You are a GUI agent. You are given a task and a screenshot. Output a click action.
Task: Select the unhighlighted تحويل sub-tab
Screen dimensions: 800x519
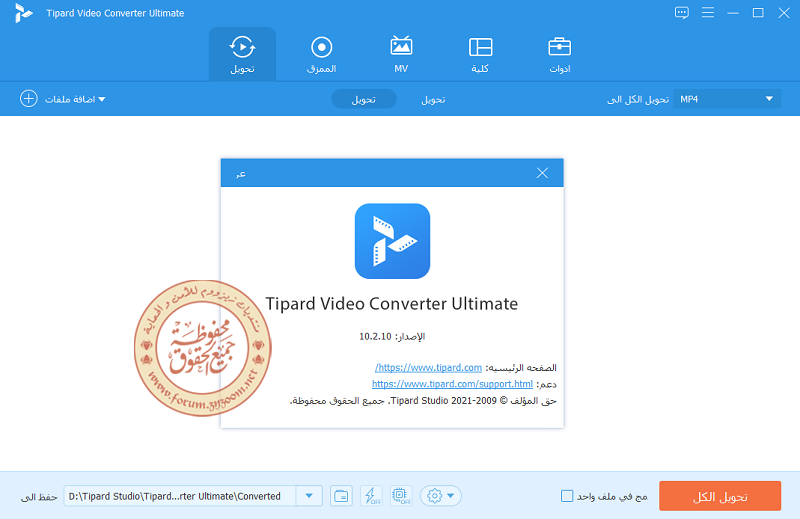pos(433,100)
